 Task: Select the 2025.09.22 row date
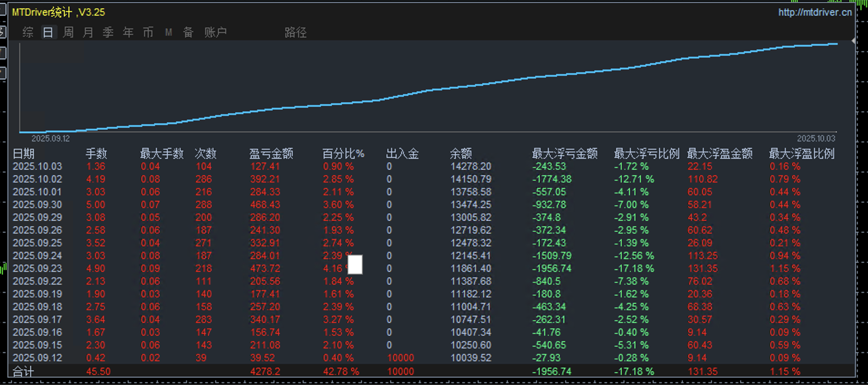(x=37, y=281)
